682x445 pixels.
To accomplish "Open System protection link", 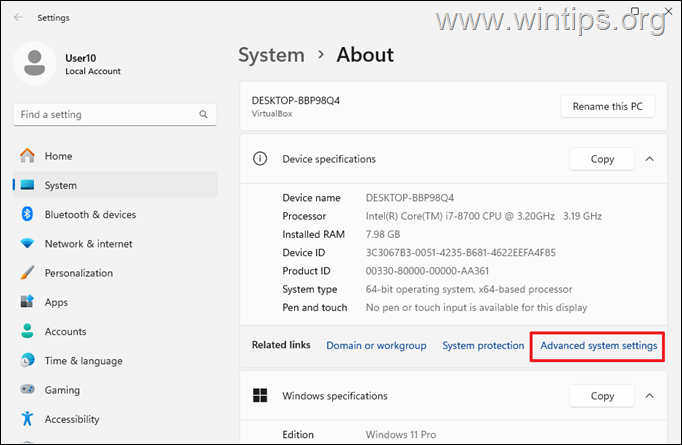I will [x=483, y=345].
